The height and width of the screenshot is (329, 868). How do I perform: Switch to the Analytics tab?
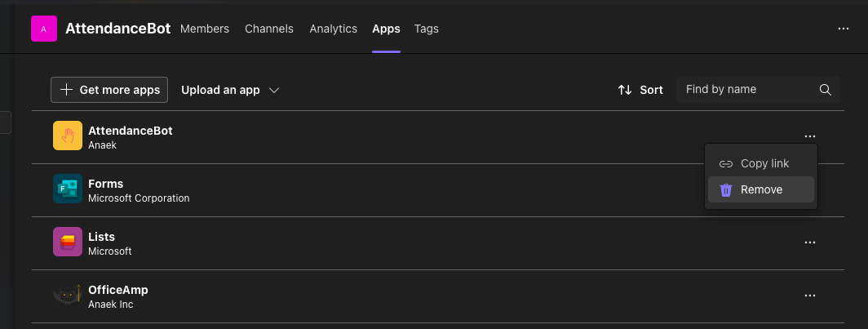coord(333,29)
